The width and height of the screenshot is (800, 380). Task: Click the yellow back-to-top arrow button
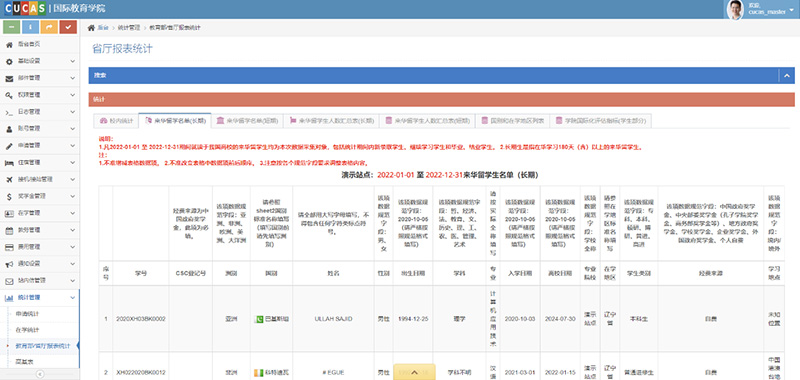coord(414,372)
